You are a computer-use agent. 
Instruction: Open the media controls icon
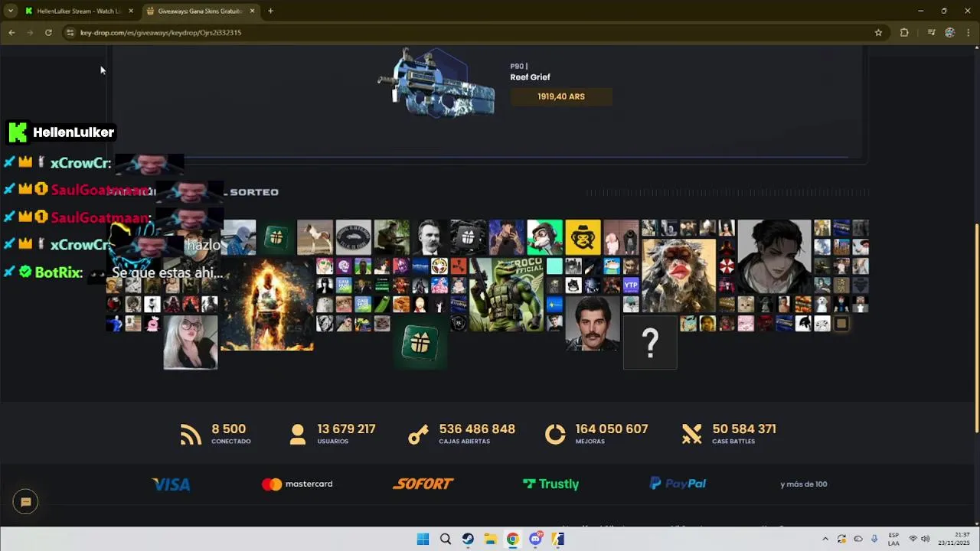(x=931, y=32)
